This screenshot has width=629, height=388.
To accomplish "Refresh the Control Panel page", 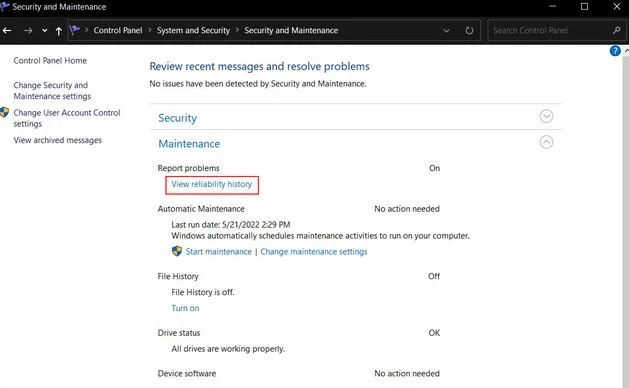I will tap(469, 30).
